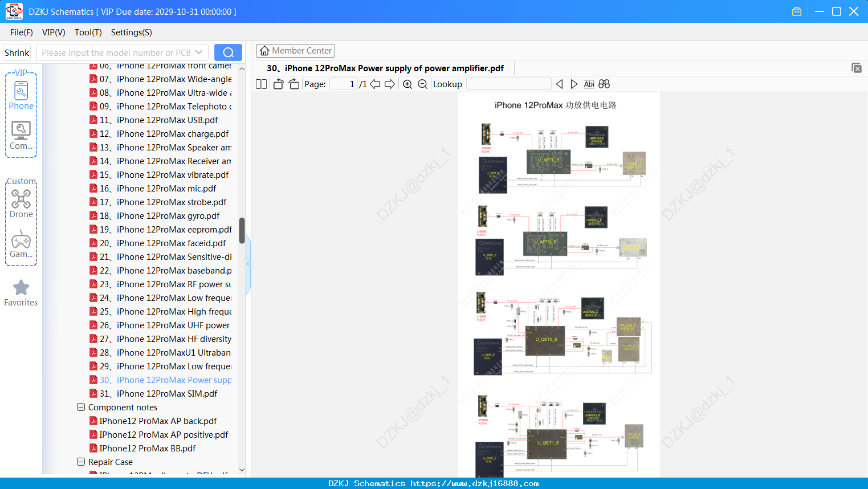The height and width of the screenshot is (489, 868).
Task: Find next Lookup match
Action: [x=574, y=84]
